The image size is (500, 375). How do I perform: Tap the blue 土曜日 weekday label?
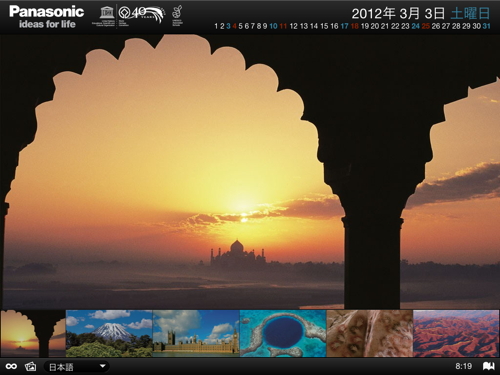(470, 14)
